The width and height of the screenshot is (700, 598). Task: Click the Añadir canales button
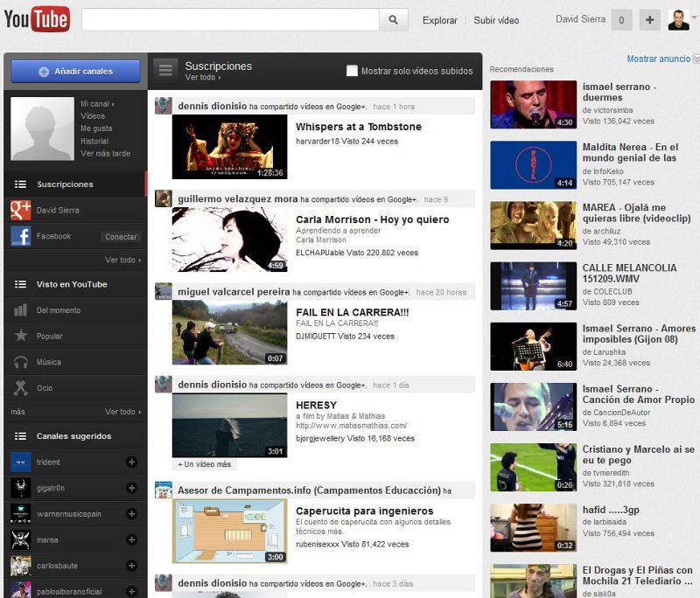75,72
